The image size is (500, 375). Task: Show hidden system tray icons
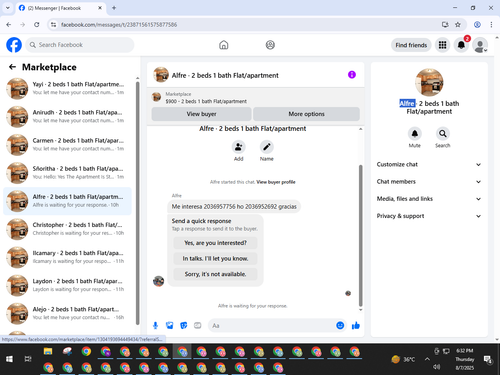coord(427,359)
